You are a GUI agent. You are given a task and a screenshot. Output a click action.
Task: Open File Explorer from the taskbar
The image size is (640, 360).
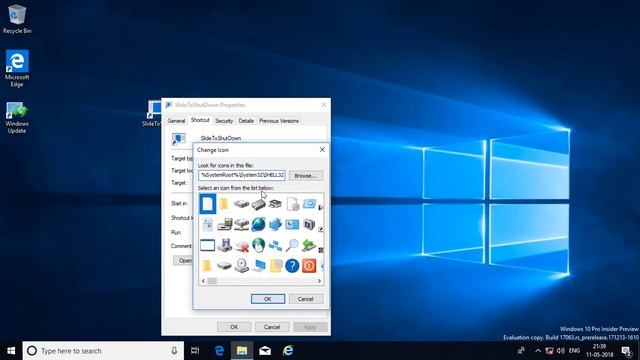pos(242,351)
